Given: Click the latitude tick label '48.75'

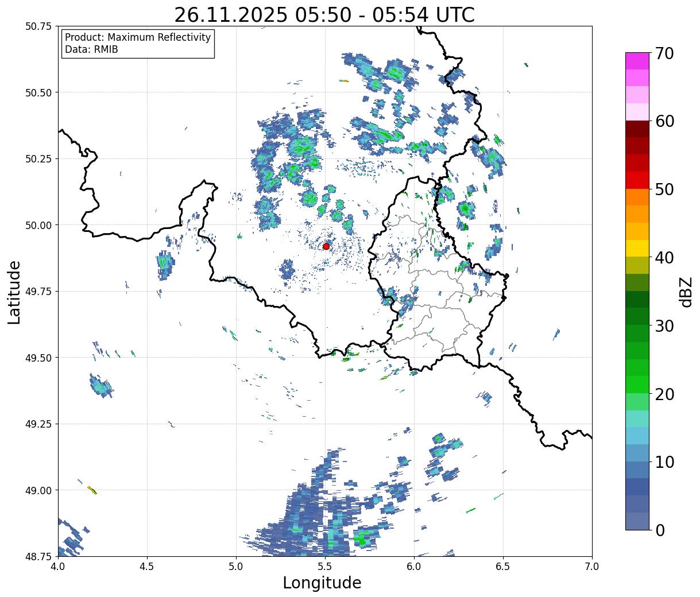Looking at the screenshot, I should [x=38, y=556].
